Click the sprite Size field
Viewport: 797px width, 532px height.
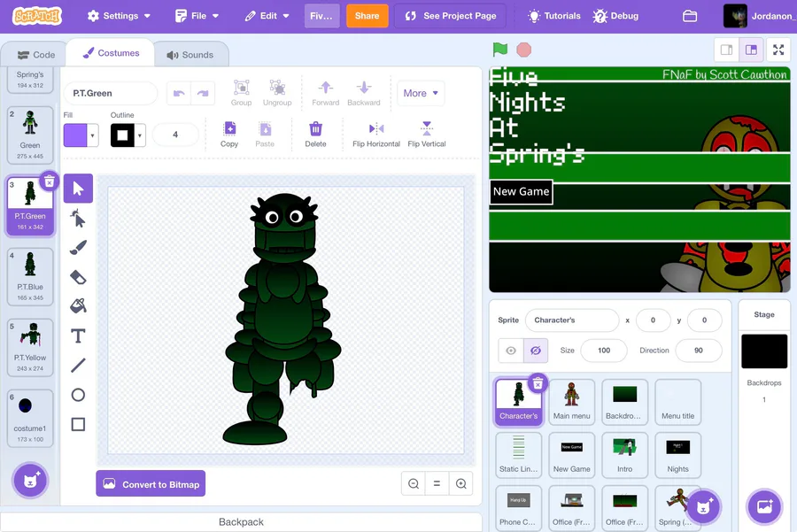pyautogui.click(x=604, y=351)
